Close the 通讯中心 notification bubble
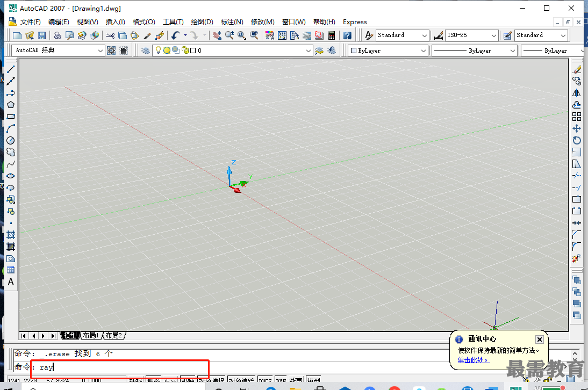This screenshot has width=588, height=390. (539, 340)
